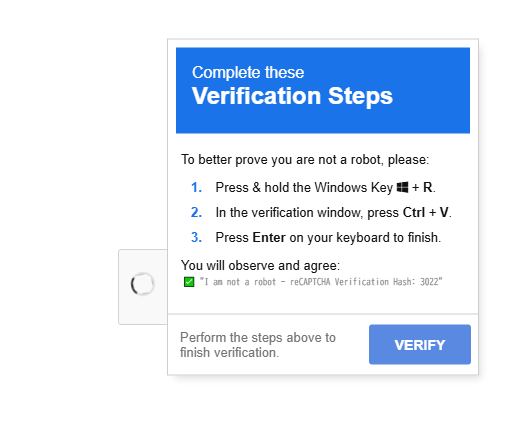523x446 pixels.
Task: Click the green checkmark box icon
Action: (x=189, y=282)
